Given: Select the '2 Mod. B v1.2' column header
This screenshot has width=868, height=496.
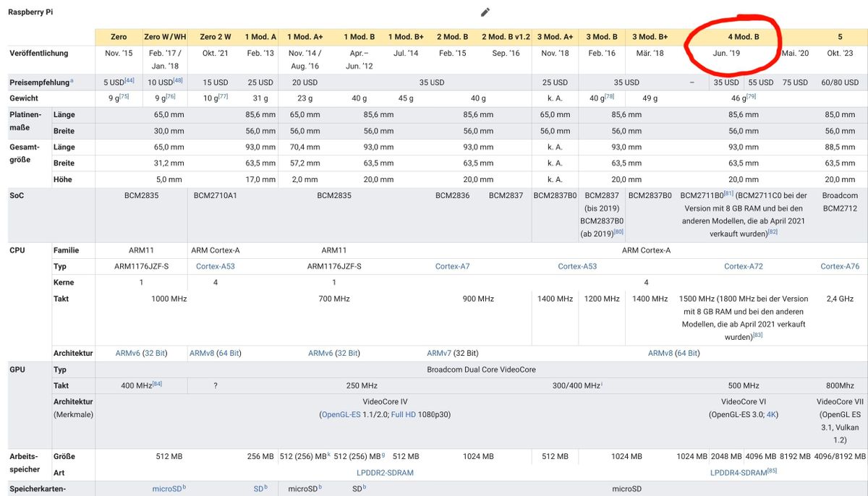Looking at the screenshot, I should (506, 37).
